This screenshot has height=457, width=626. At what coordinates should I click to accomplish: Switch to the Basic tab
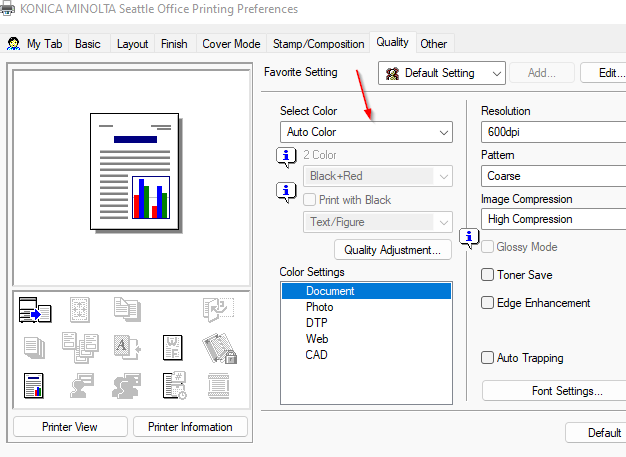(x=88, y=44)
